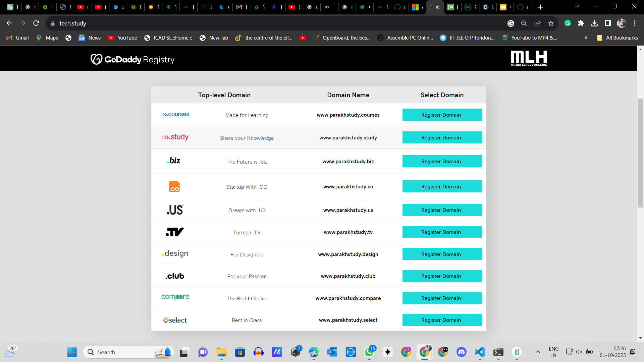Click the .courses domain logo
The height and width of the screenshot is (362, 644).
[x=175, y=115]
